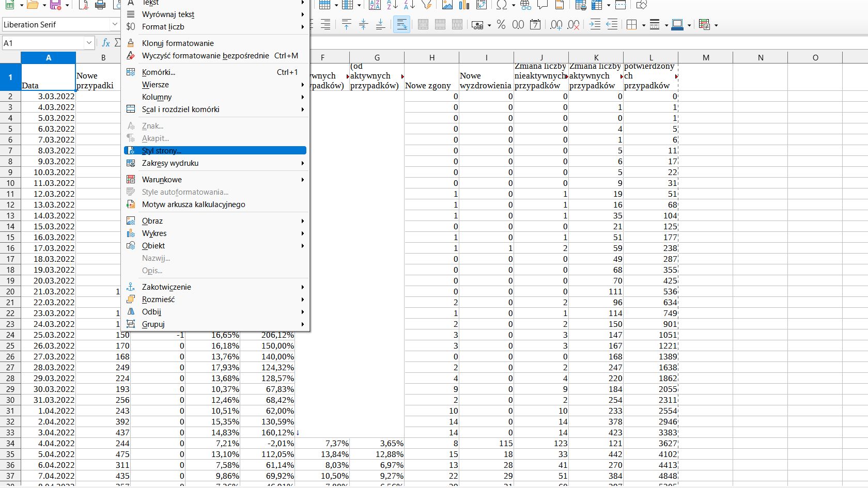Toggle the Wrap Text button
The width and height of the screenshot is (868, 488).
(x=401, y=25)
